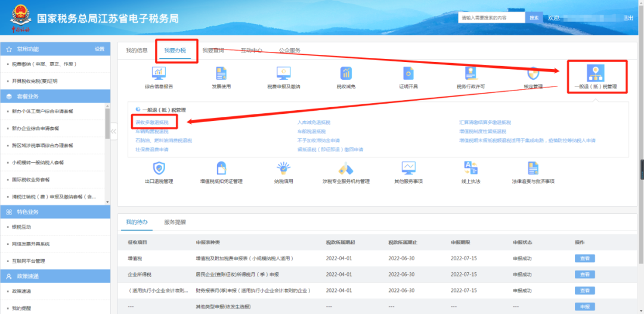Open 石脑油、燃料油消费税退税 link
Image resolution: width=644 pixels, height=314 pixels.
click(163, 141)
